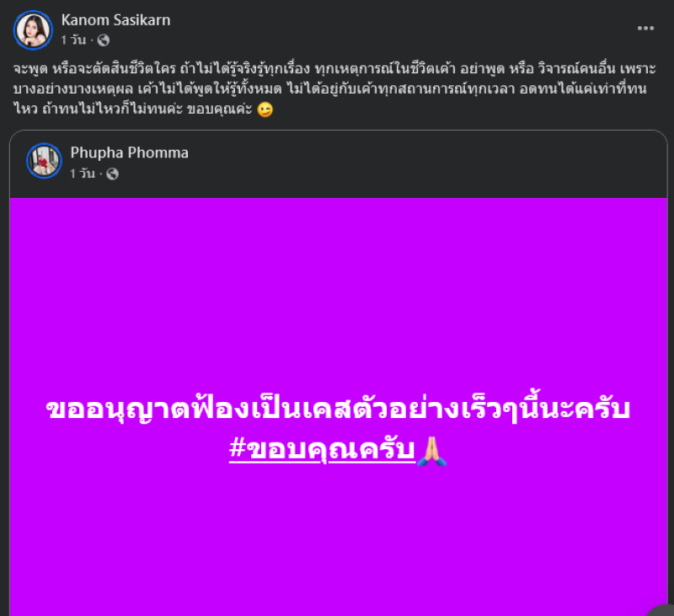The width and height of the screenshot is (674, 616).
Task: Click Kanom Sasikarn's profile picture
Action: tap(33, 30)
